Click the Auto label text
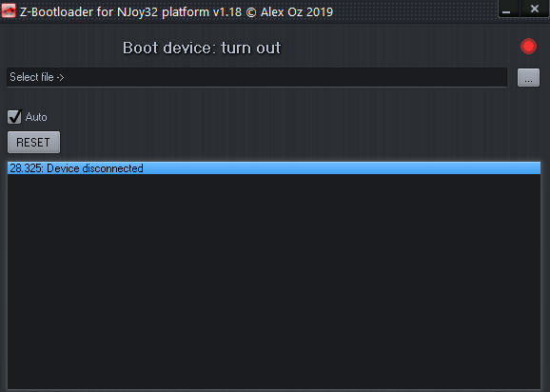This screenshot has width=550, height=392. pos(36,117)
